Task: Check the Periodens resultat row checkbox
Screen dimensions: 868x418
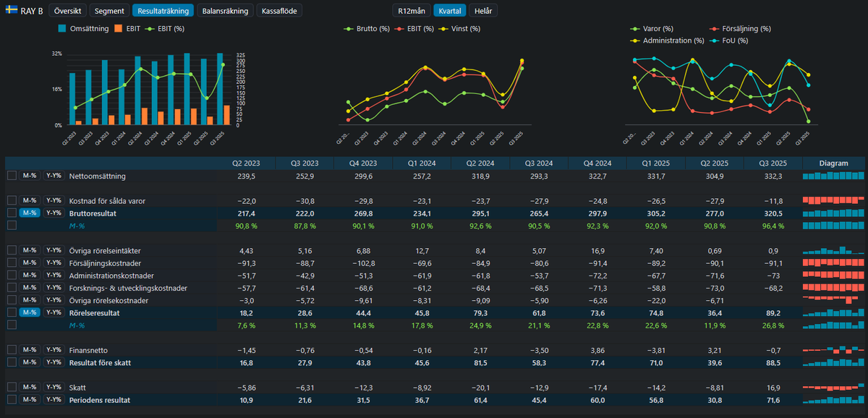Action: click(12, 399)
